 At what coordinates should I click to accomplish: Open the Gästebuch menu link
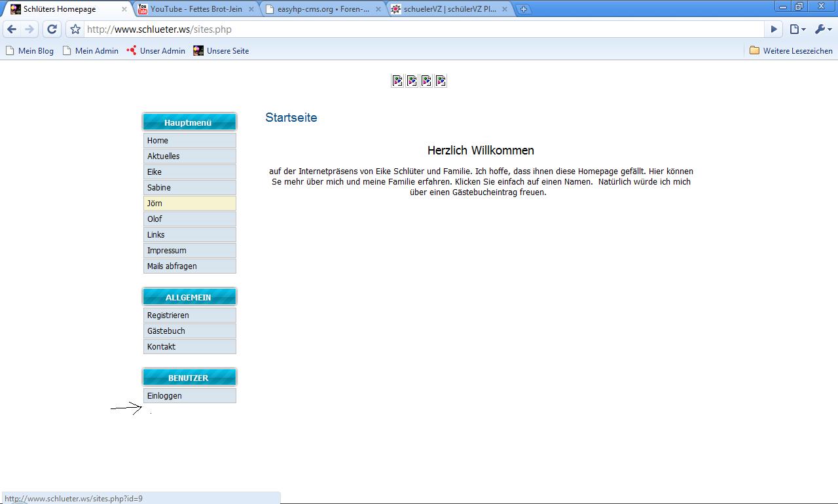coord(189,331)
